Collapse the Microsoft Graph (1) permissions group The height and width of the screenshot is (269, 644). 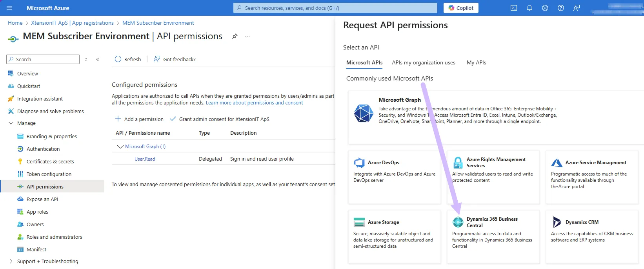pos(120,146)
